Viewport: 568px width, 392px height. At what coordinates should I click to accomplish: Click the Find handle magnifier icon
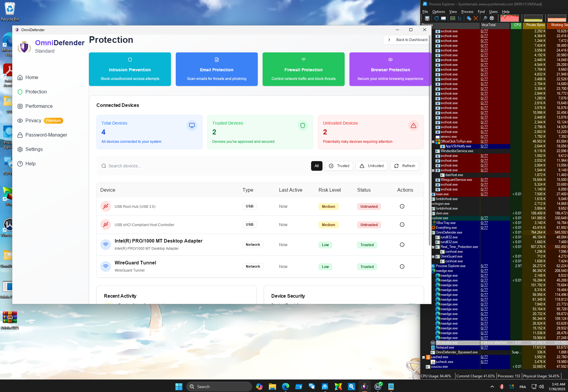(485, 18)
